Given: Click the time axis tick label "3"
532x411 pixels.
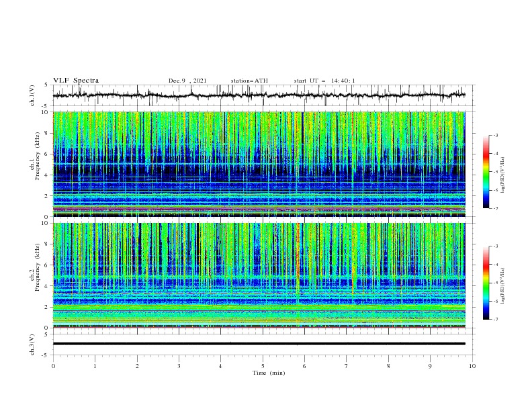Looking at the screenshot, I should 179,366.
